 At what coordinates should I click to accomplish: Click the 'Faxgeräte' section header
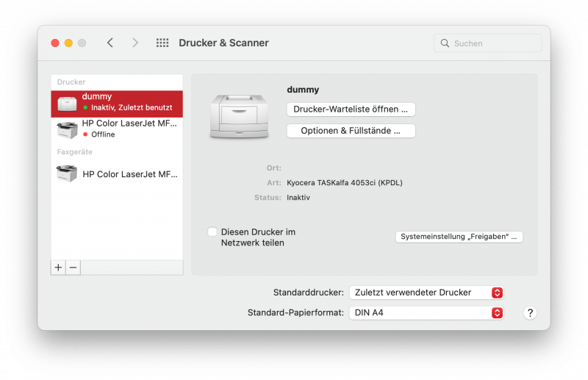click(x=75, y=152)
